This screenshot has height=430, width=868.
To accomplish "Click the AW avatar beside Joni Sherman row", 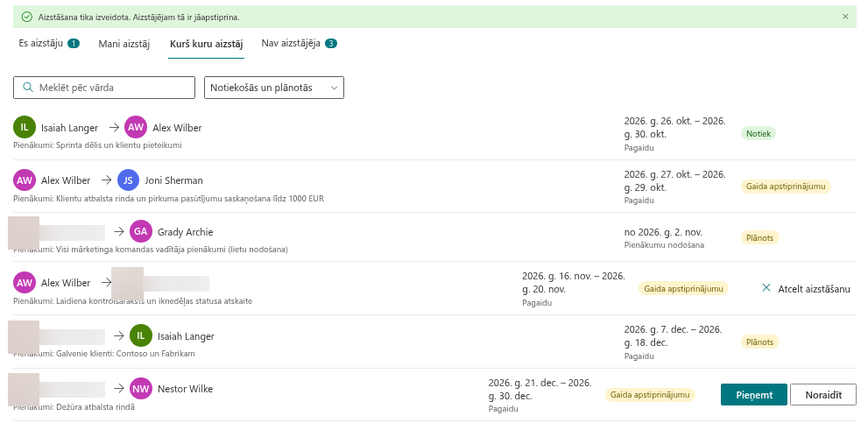I will coord(25,180).
